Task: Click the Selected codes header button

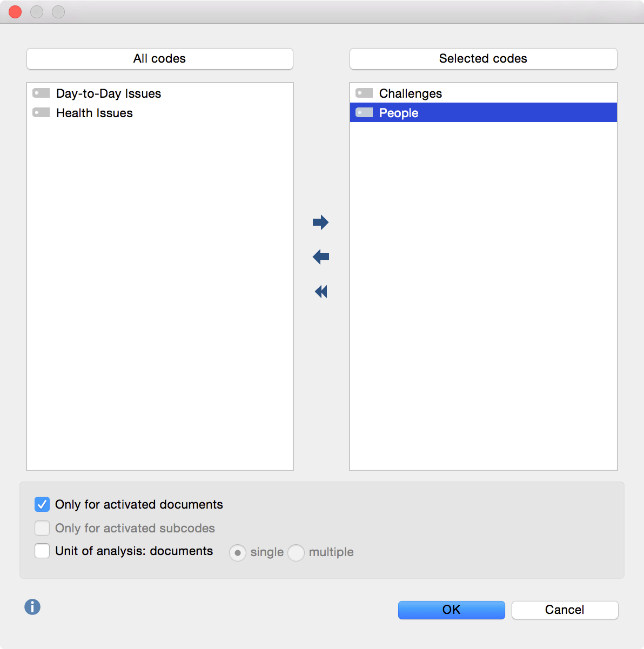Action: tap(484, 59)
